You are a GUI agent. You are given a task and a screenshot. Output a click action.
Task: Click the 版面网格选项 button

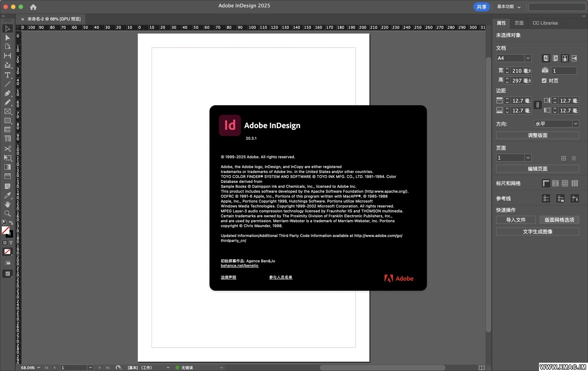click(x=559, y=220)
